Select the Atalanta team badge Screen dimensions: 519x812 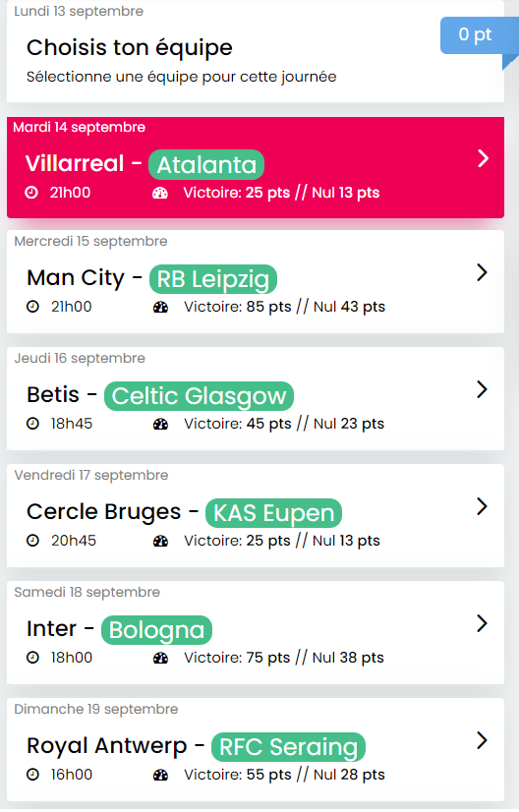tap(206, 165)
